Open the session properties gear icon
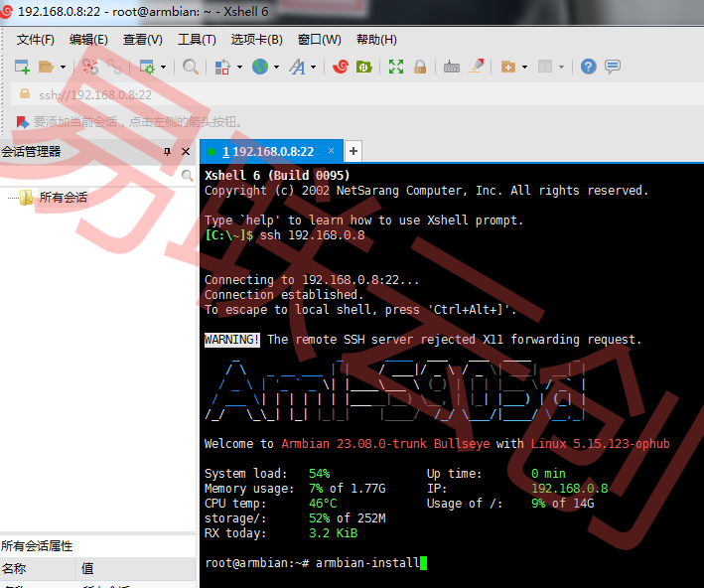This screenshot has height=588, width=704. click(147, 67)
